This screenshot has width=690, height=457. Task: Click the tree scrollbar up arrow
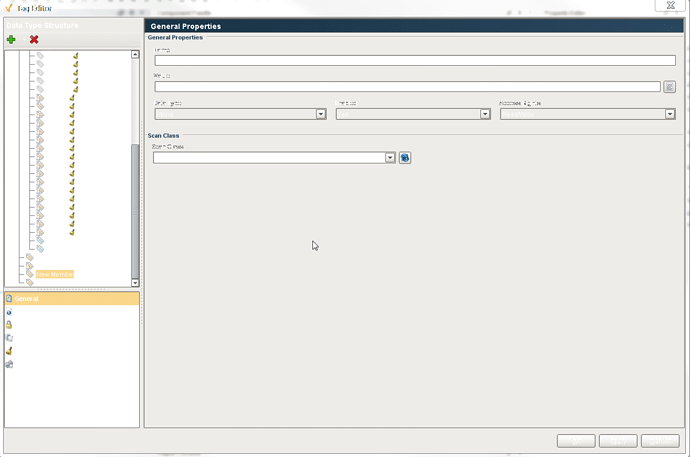click(x=135, y=54)
